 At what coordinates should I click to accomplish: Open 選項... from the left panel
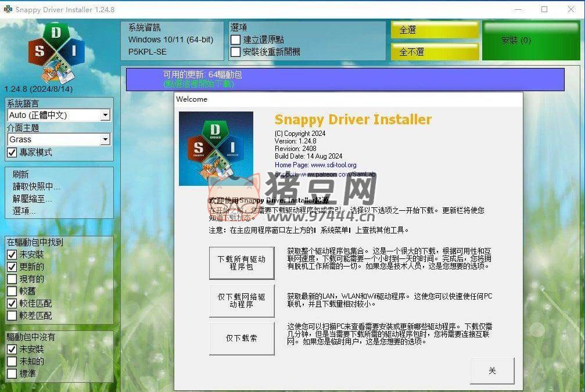(x=24, y=211)
